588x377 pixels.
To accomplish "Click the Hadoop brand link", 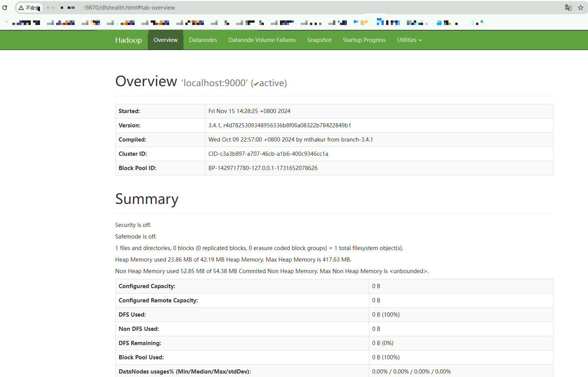I will coord(128,40).
